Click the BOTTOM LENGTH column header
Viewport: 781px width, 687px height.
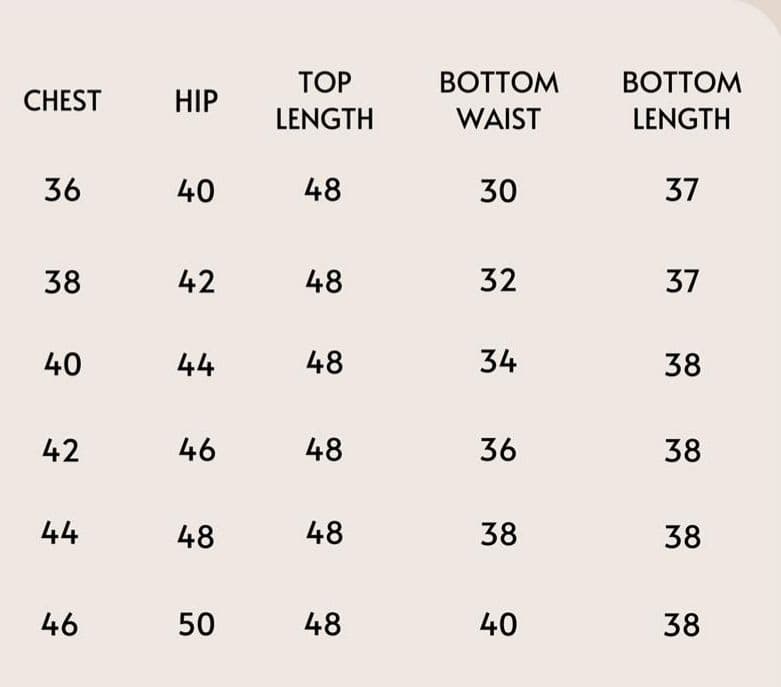(681, 101)
